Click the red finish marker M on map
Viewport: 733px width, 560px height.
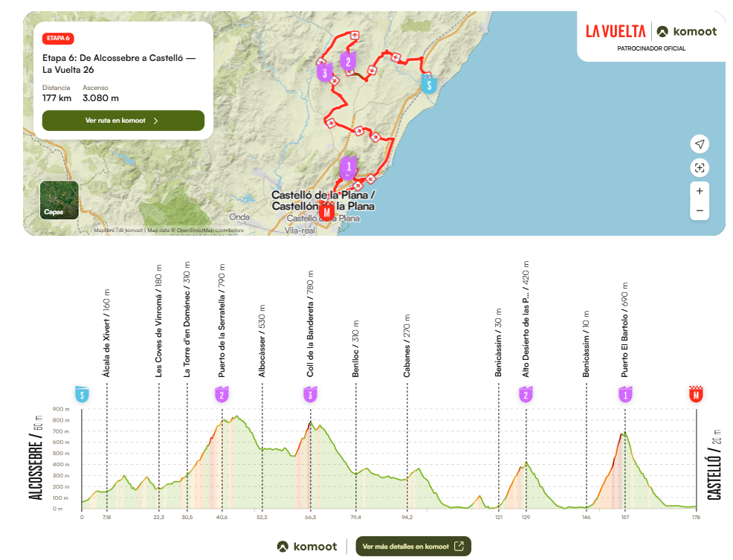[327, 213]
